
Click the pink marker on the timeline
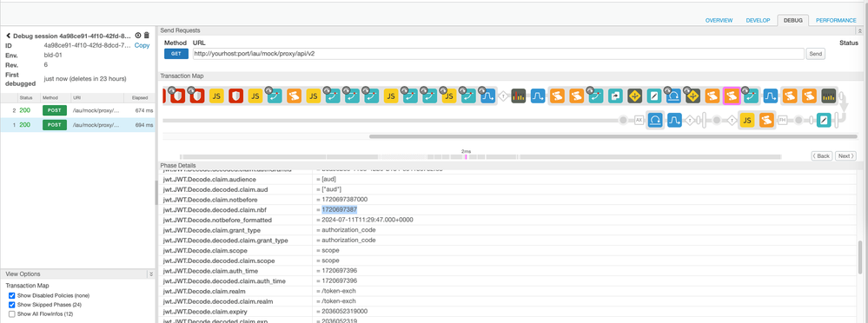pyautogui.click(x=466, y=157)
